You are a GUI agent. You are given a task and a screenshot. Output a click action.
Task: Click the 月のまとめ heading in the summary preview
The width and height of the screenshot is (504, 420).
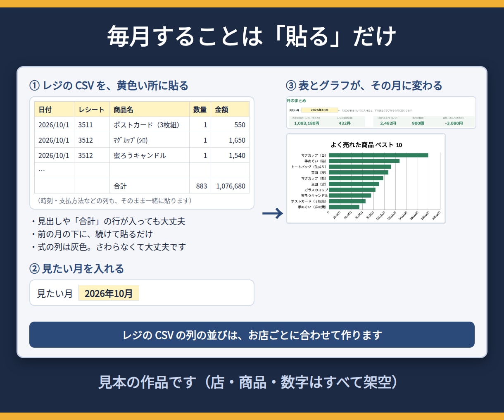(297, 100)
